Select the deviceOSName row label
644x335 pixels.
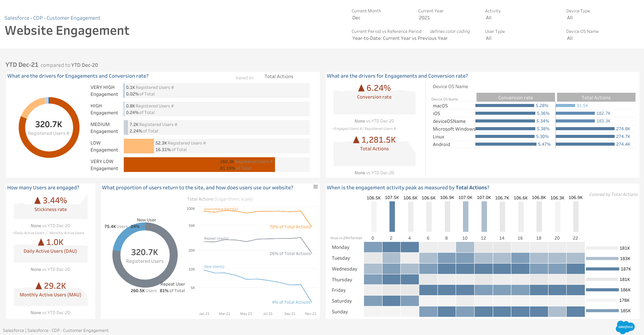(449, 121)
